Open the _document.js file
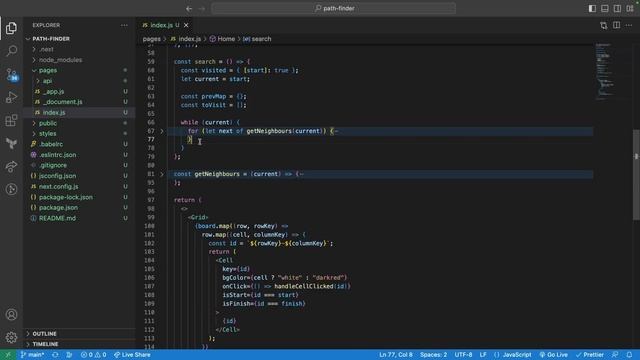Image resolution: width=640 pixels, height=360 pixels. click(x=62, y=102)
